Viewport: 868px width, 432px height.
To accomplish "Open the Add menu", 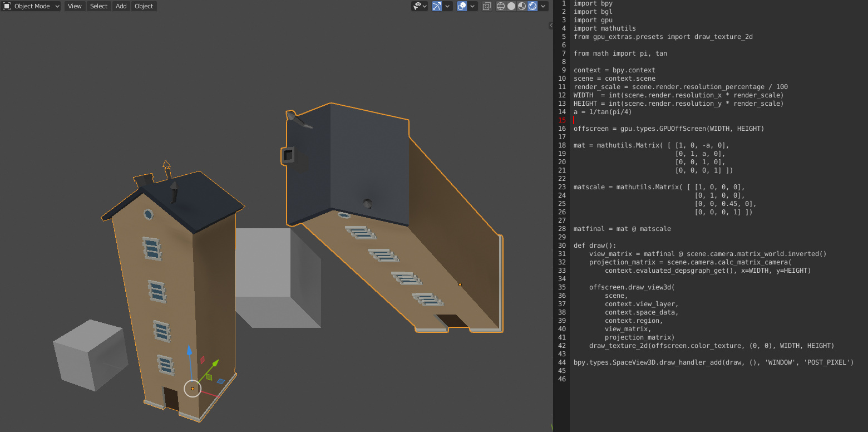I will pos(121,6).
